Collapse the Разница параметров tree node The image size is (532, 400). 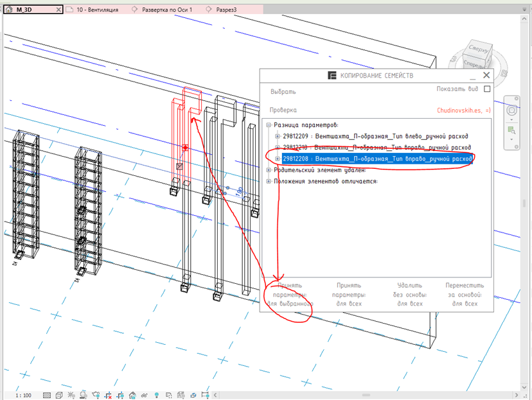(x=269, y=125)
